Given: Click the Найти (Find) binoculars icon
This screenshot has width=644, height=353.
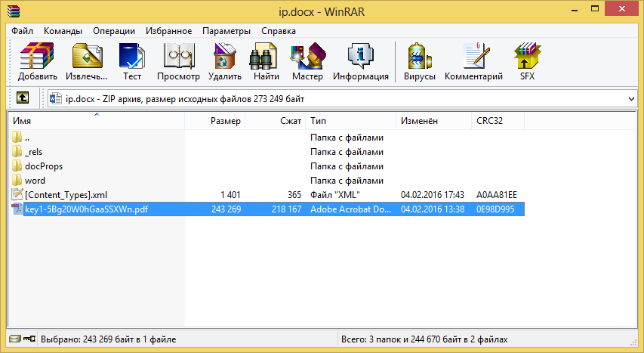Looking at the screenshot, I should click(x=263, y=57).
